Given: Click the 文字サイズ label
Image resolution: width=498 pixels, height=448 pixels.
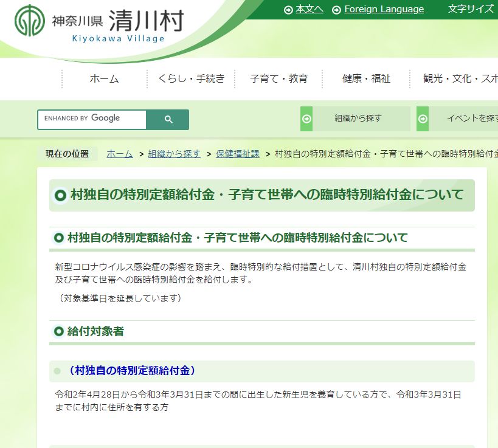Looking at the screenshot, I should (x=471, y=9).
